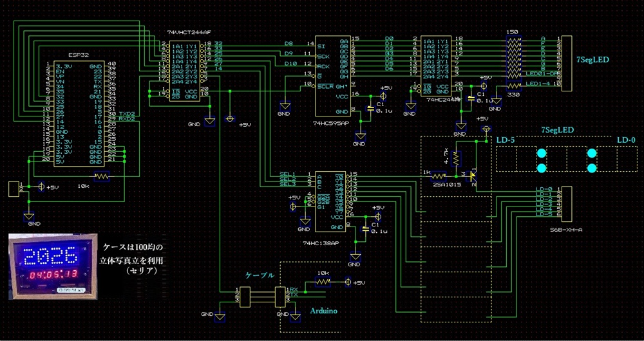The image size is (644, 341).
Task: Select the LD-5 digit label
Action: (506, 140)
